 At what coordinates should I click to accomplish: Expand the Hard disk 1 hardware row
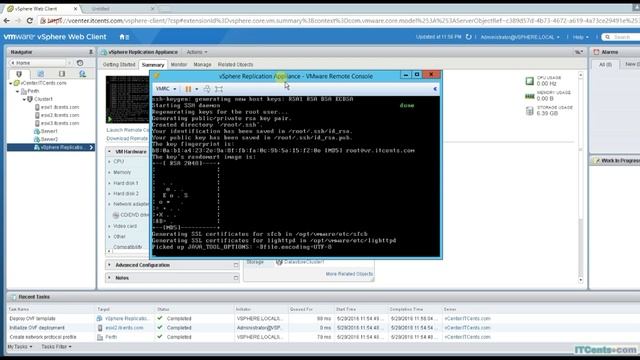click(109, 183)
